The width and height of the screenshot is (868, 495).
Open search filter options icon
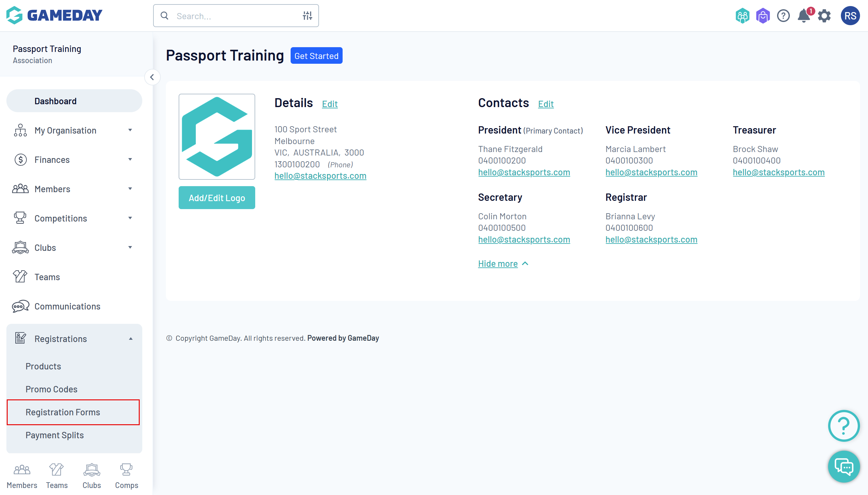(x=307, y=16)
